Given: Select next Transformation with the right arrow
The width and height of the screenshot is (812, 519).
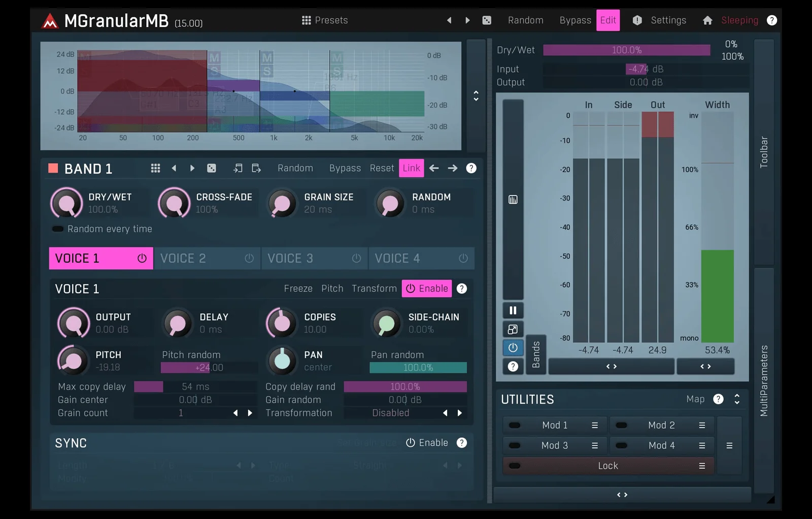Looking at the screenshot, I should tap(460, 413).
